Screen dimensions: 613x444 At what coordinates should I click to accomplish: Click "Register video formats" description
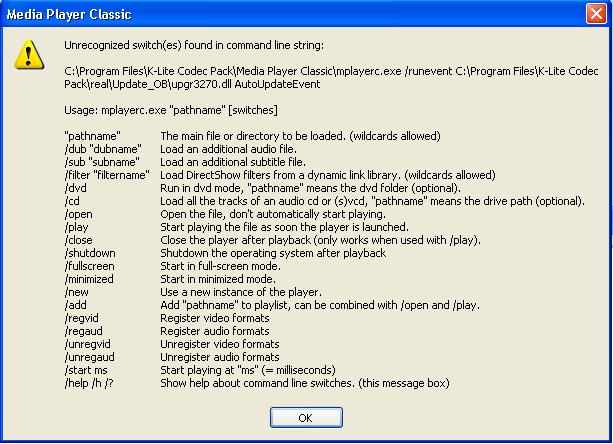pos(215,318)
